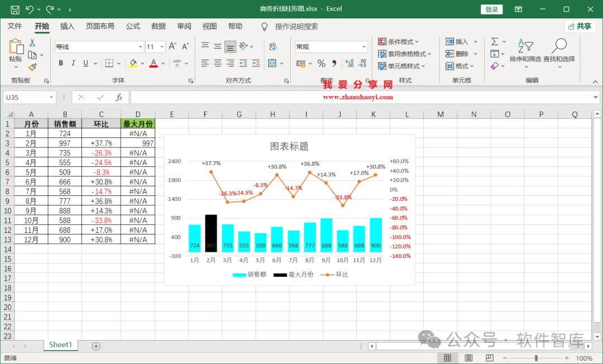Image resolution: width=603 pixels, height=364 pixels.
Task: Click the Clear eraser icon
Action: click(495, 66)
